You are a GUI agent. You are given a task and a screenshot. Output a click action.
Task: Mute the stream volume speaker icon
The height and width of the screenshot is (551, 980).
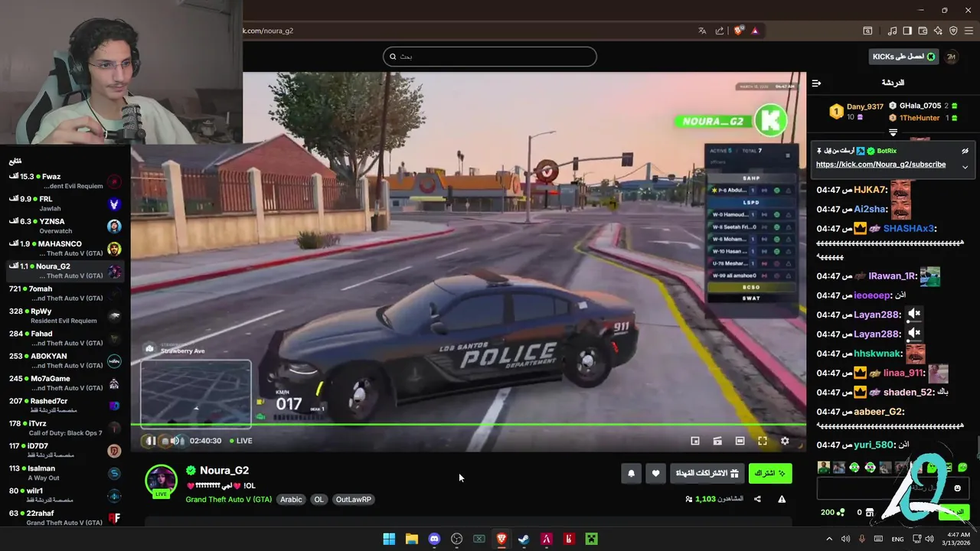(x=175, y=441)
